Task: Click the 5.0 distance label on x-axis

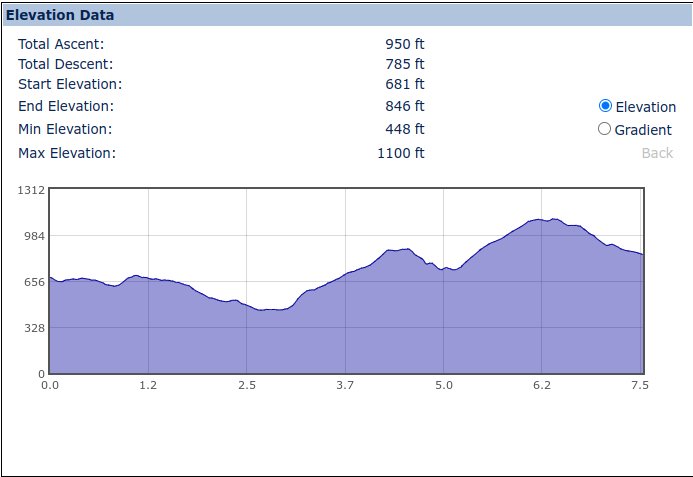Action: [444, 385]
